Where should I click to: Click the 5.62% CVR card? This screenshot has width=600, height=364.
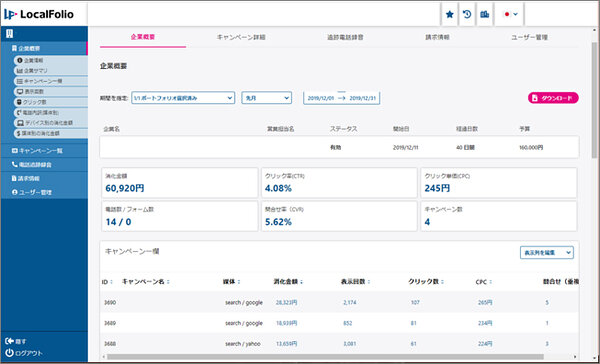(339, 216)
